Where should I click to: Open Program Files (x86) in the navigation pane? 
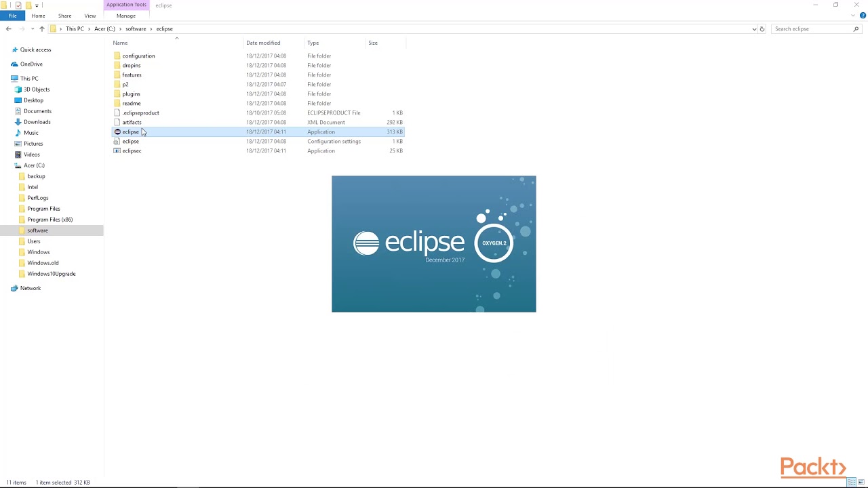point(52,220)
